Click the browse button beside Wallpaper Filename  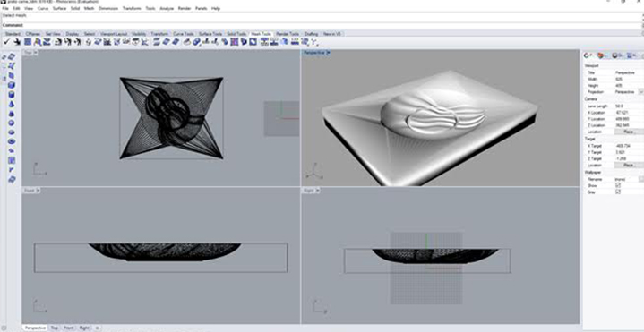641,179
